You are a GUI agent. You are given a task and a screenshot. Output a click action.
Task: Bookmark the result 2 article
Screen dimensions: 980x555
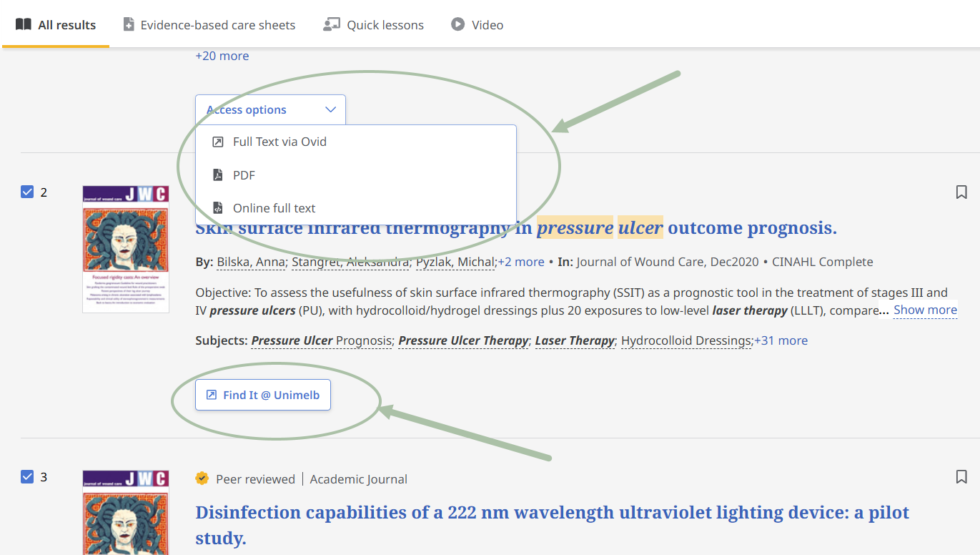point(961,192)
